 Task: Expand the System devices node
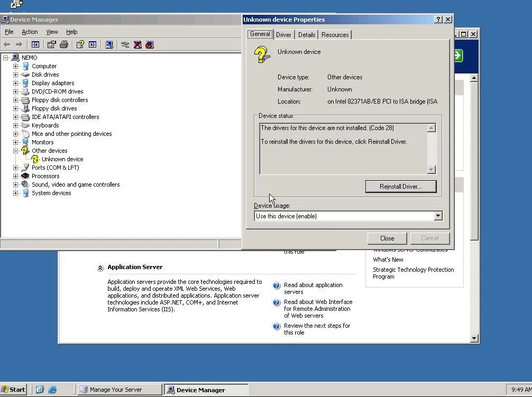click(16, 193)
